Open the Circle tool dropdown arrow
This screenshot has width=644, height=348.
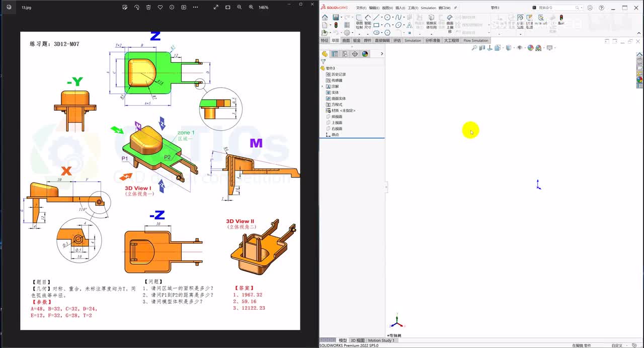point(393,18)
